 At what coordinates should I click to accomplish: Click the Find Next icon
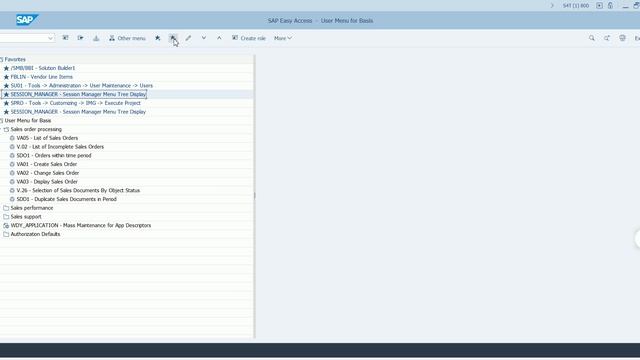click(x=607, y=38)
